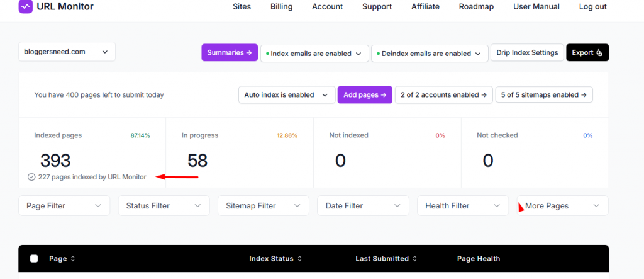Open Affiliate in the top navigation

coord(426,6)
